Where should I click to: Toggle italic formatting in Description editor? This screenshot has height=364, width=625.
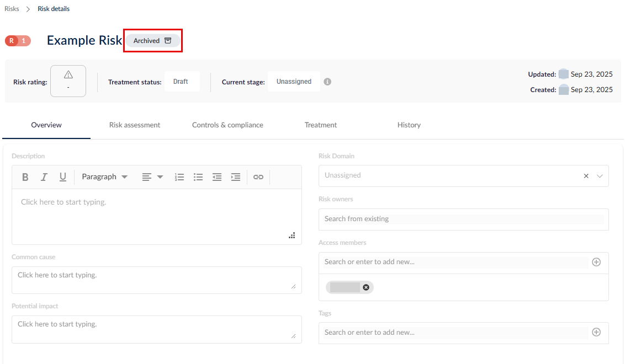click(x=44, y=177)
